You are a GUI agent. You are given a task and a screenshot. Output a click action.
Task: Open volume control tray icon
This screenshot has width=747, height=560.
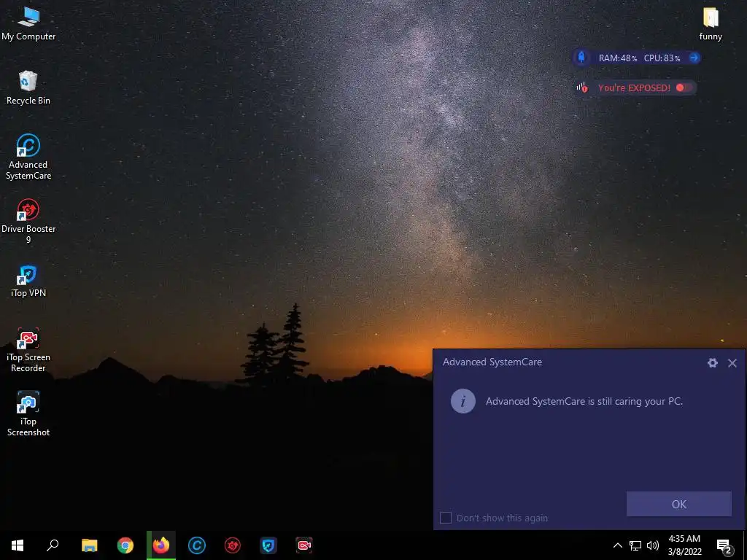(x=653, y=545)
